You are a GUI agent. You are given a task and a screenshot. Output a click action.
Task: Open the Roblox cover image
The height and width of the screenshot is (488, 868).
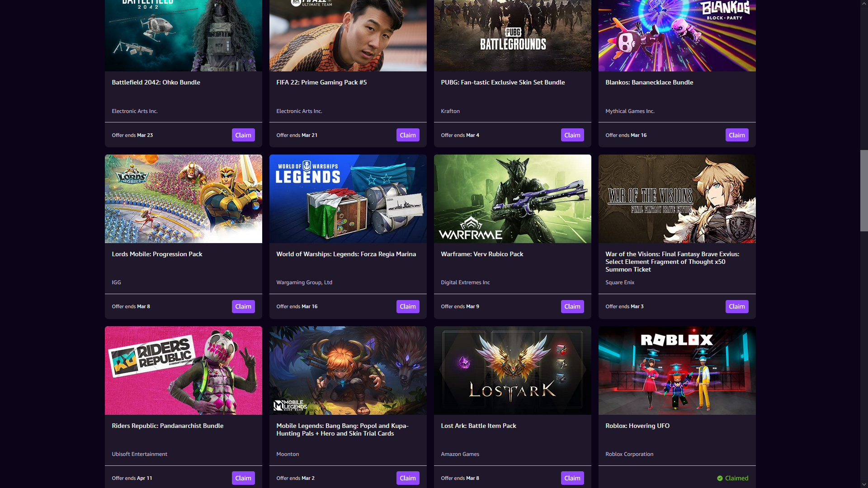[677, 371]
